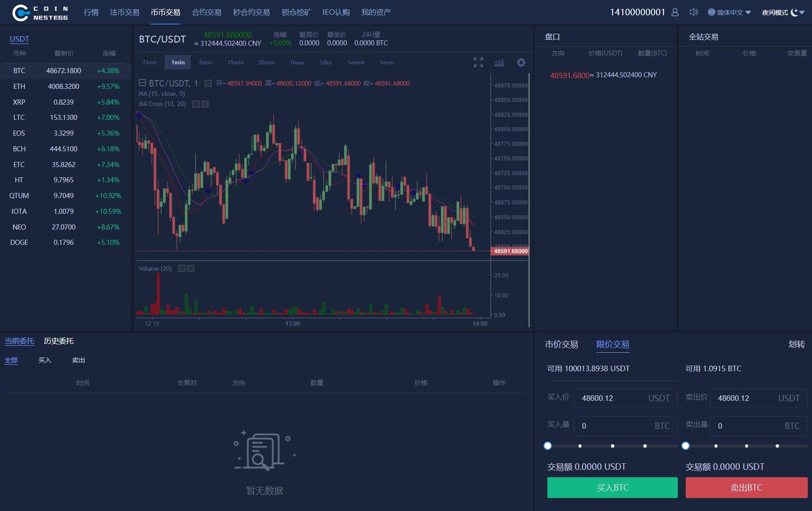Click the speaker announcement icon
Viewport: 812px width, 511px height.
click(694, 12)
